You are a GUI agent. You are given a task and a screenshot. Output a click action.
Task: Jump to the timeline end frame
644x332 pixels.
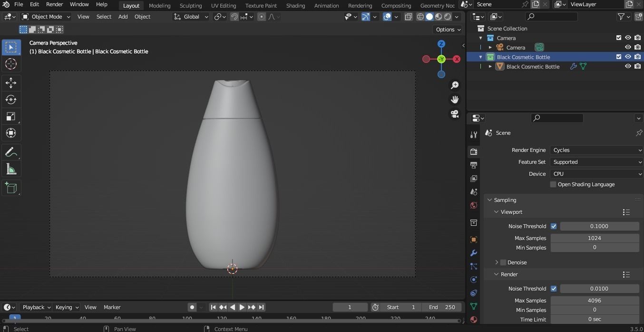point(261,307)
